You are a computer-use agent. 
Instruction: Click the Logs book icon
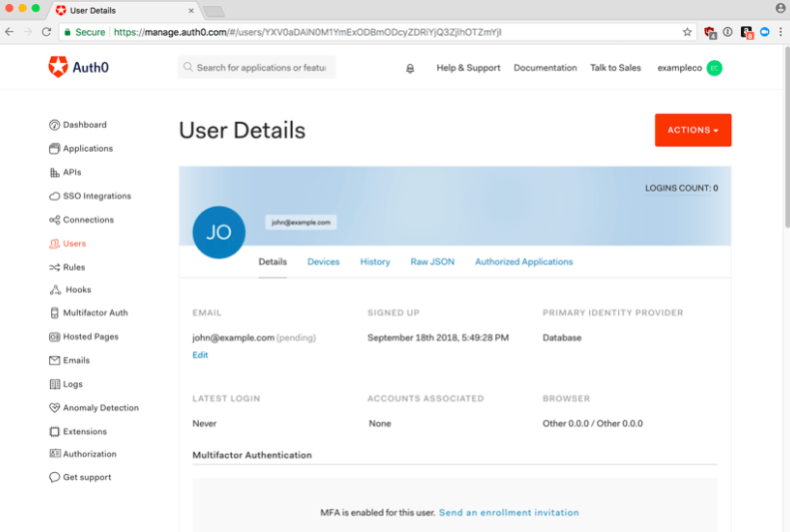54,384
